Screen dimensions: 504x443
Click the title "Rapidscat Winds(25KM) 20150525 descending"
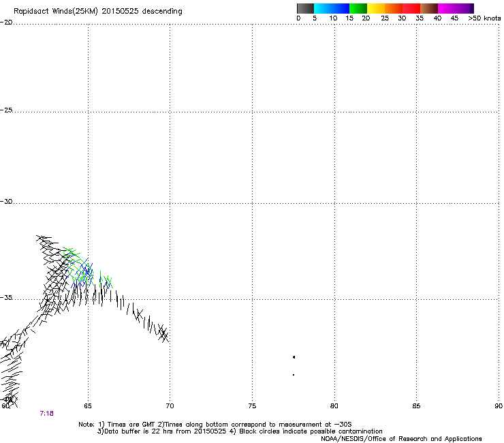pos(97,12)
